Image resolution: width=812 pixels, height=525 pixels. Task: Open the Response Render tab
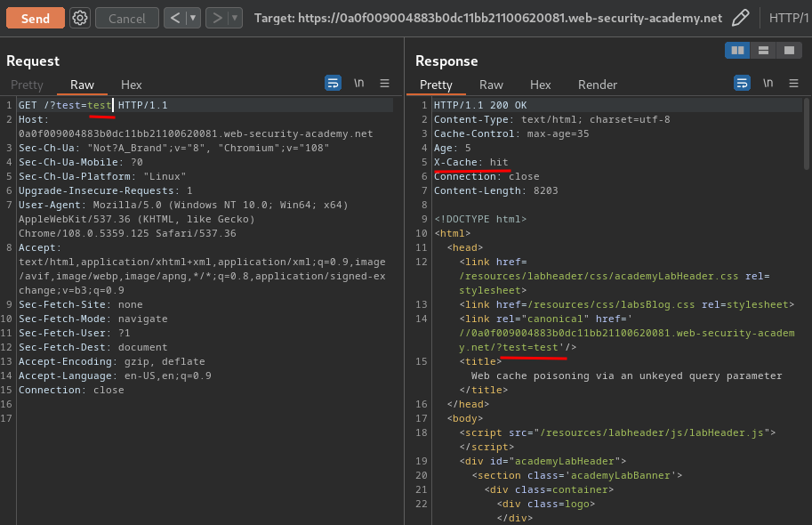[598, 85]
